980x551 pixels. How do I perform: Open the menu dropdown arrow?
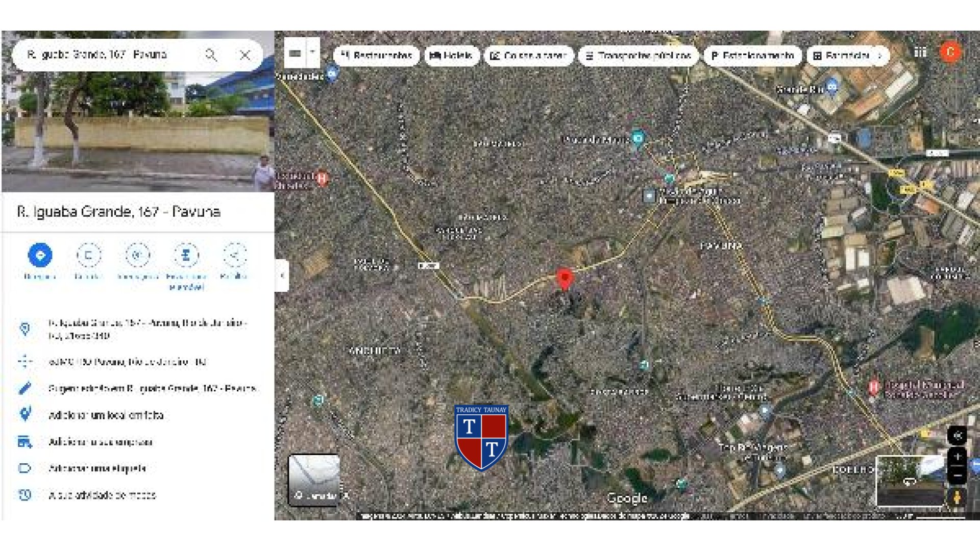[x=312, y=53]
